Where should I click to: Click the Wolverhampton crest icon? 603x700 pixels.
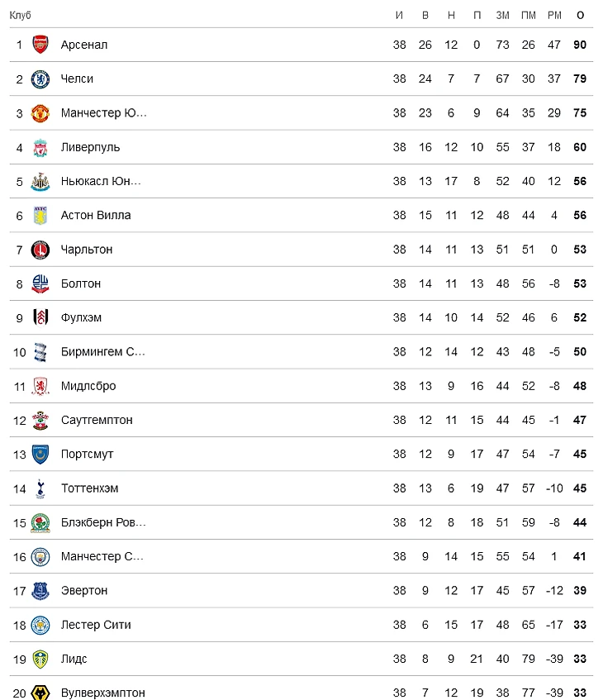point(40,693)
